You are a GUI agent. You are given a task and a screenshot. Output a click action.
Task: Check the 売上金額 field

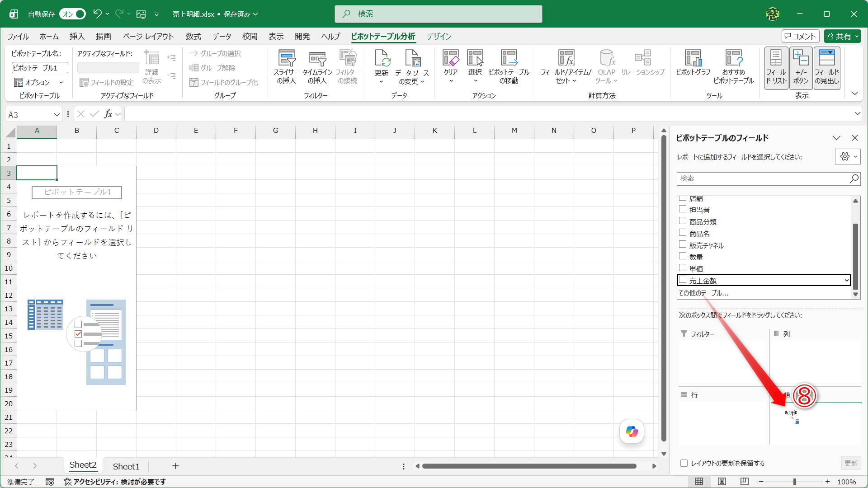tap(683, 280)
